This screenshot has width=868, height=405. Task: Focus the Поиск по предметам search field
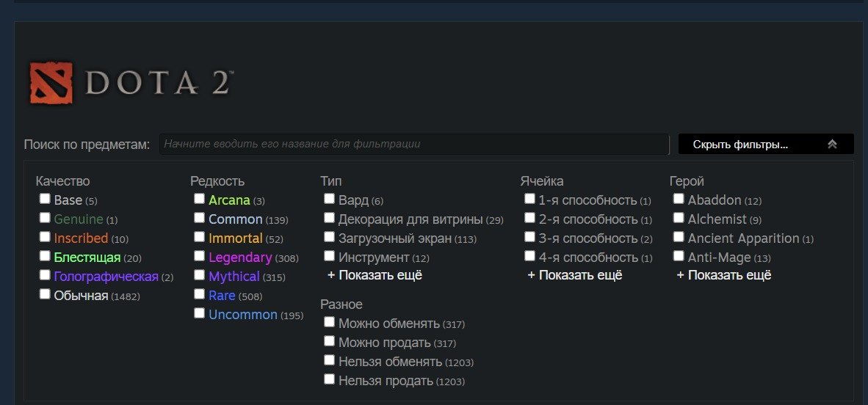414,145
